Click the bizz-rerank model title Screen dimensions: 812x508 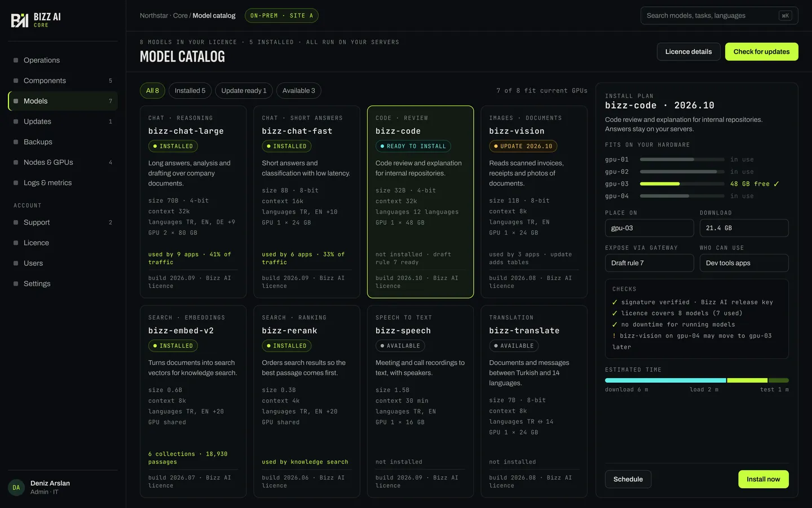(289, 331)
